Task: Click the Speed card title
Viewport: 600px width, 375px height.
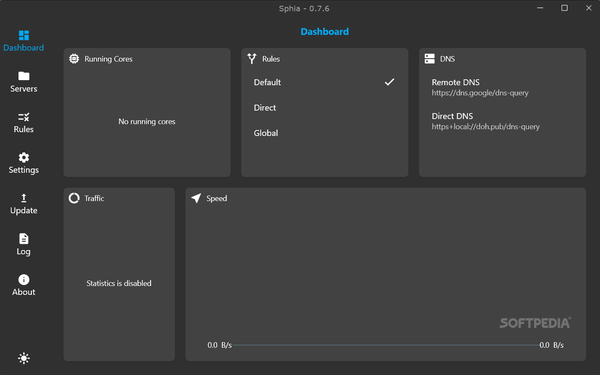Action: [217, 198]
